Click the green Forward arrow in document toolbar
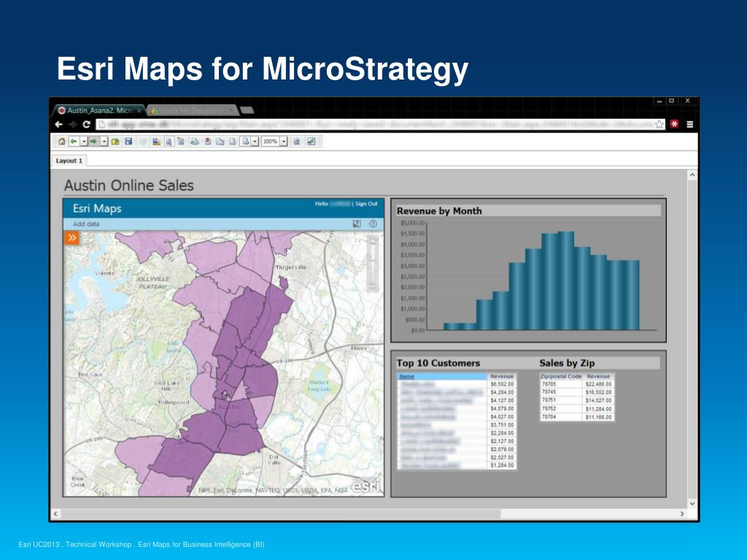Image resolution: width=747 pixels, height=560 pixels. (x=93, y=141)
